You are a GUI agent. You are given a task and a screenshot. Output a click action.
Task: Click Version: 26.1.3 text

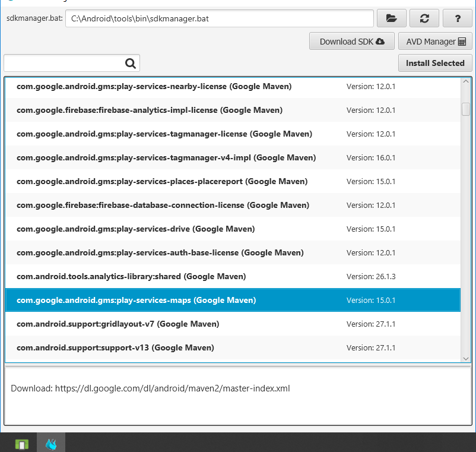click(x=371, y=276)
